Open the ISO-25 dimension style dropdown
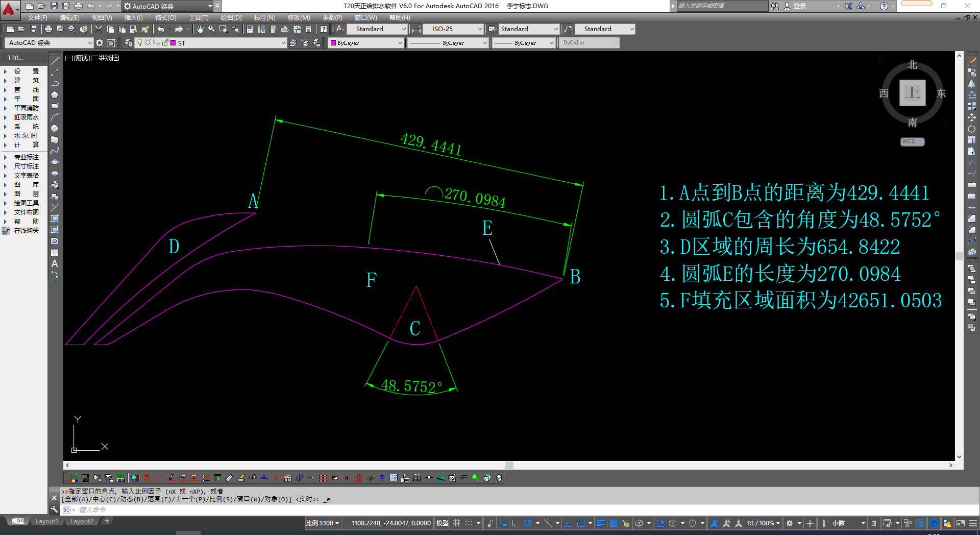Image resolution: width=980 pixels, height=535 pixels. coord(453,29)
